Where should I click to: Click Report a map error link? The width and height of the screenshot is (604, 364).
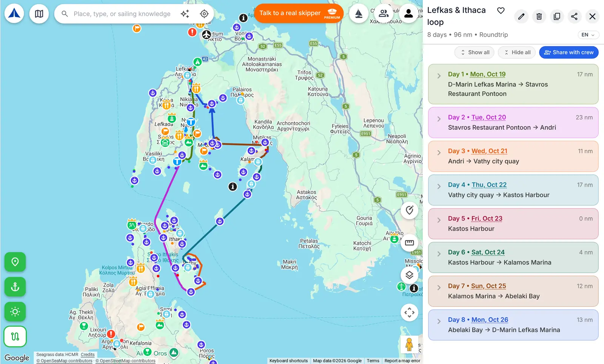(402, 361)
